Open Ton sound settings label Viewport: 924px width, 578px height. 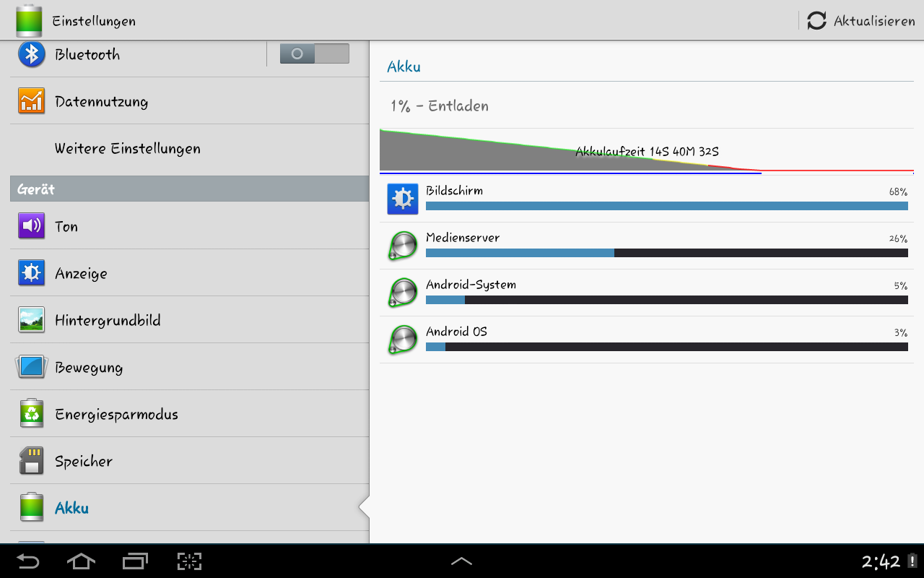tap(66, 226)
